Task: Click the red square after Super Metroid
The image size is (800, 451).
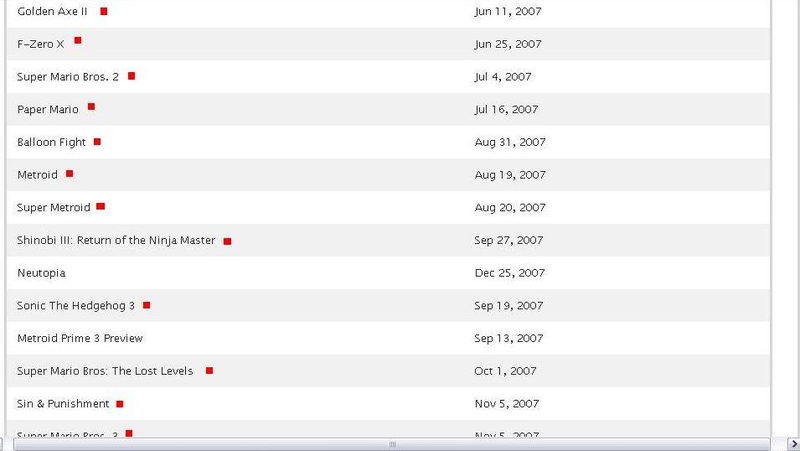Action: point(101,207)
